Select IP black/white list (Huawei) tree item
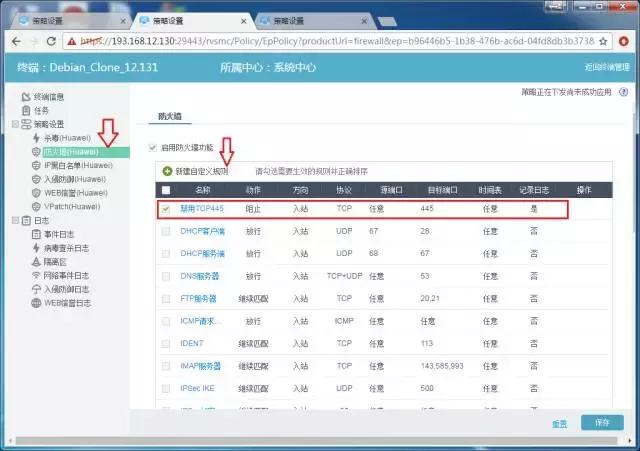Viewport: 640px width, 451px height. coord(78,165)
